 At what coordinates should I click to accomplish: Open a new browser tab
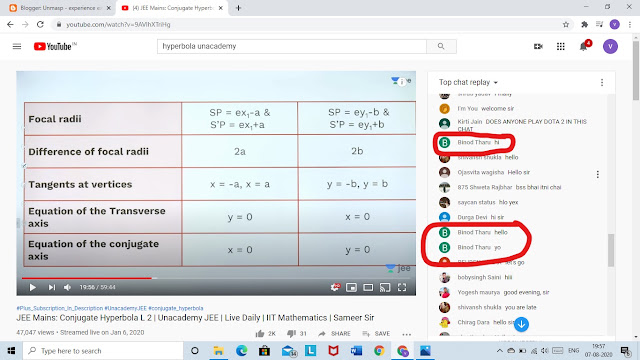tap(238, 8)
